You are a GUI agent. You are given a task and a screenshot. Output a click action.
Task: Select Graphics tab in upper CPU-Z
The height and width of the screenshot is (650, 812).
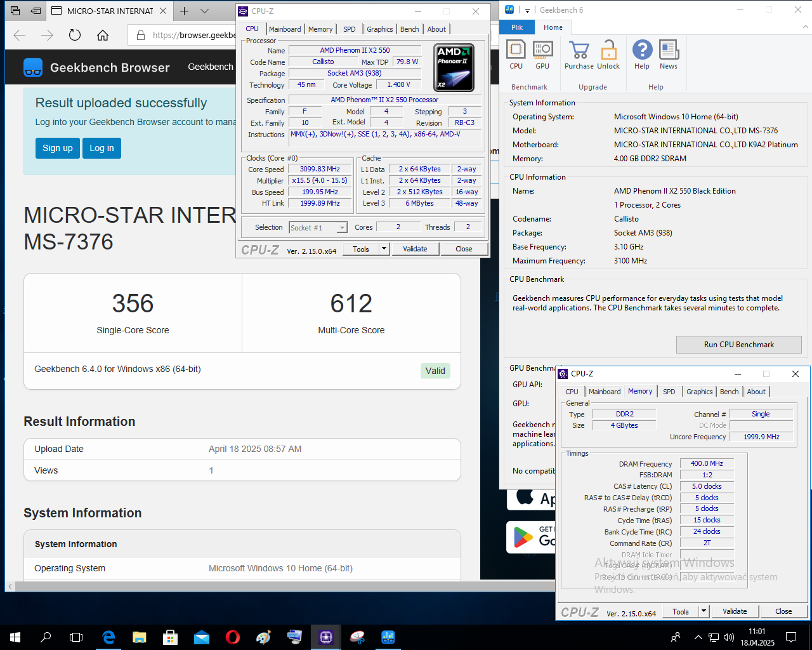click(380, 29)
